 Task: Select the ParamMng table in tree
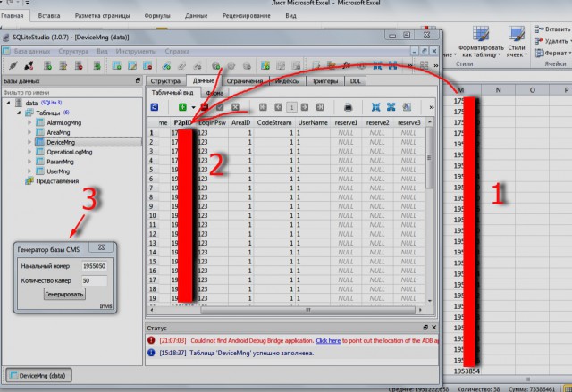coord(60,162)
